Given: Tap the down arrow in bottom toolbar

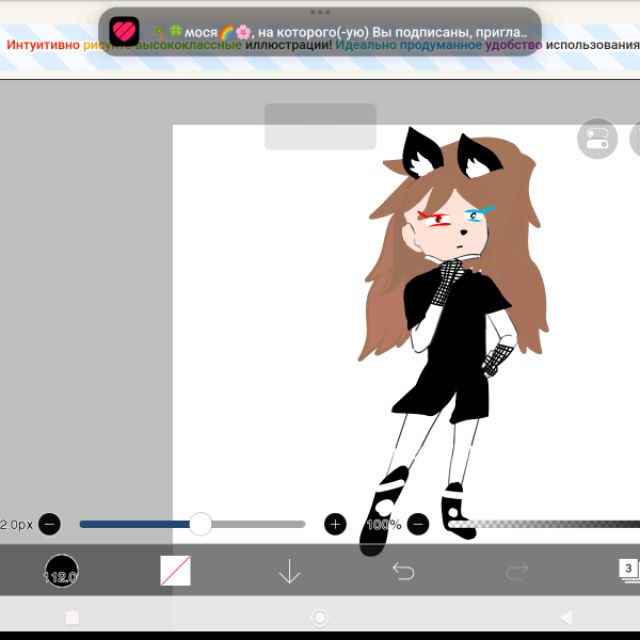Looking at the screenshot, I should point(289,571).
